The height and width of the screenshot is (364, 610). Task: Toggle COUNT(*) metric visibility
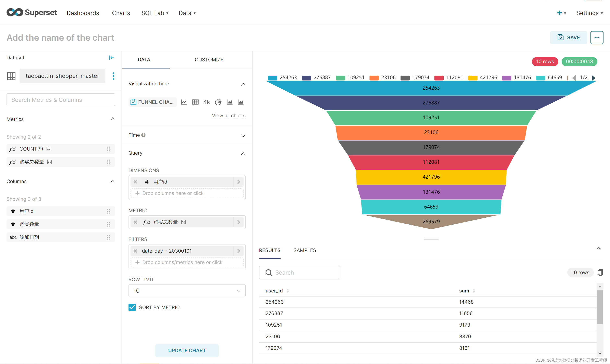pyautogui.click(x=49, y=149)
